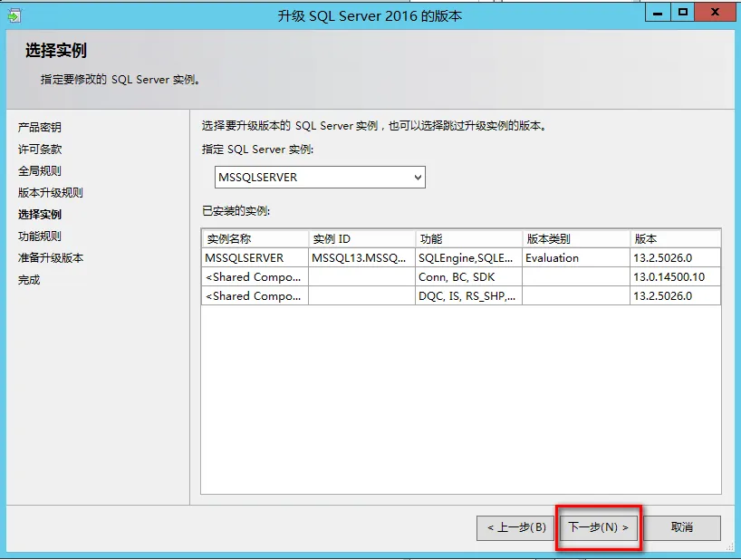The width and height of the screenshot is (741, 560).
Task: Select 选择实例 step in sidebar
Action: coord(40,214)
